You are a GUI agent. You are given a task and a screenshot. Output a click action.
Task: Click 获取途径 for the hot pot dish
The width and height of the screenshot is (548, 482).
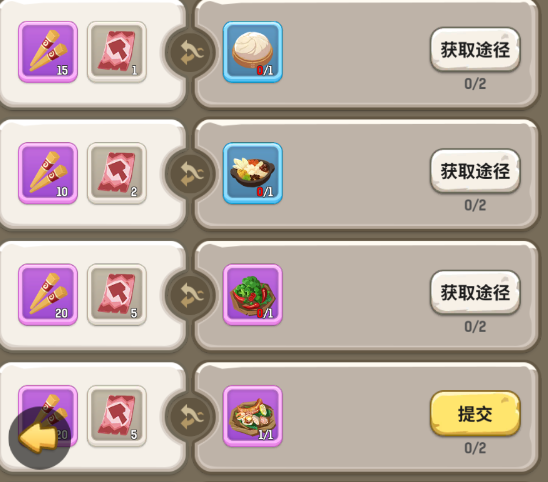[x=475, y=171]
